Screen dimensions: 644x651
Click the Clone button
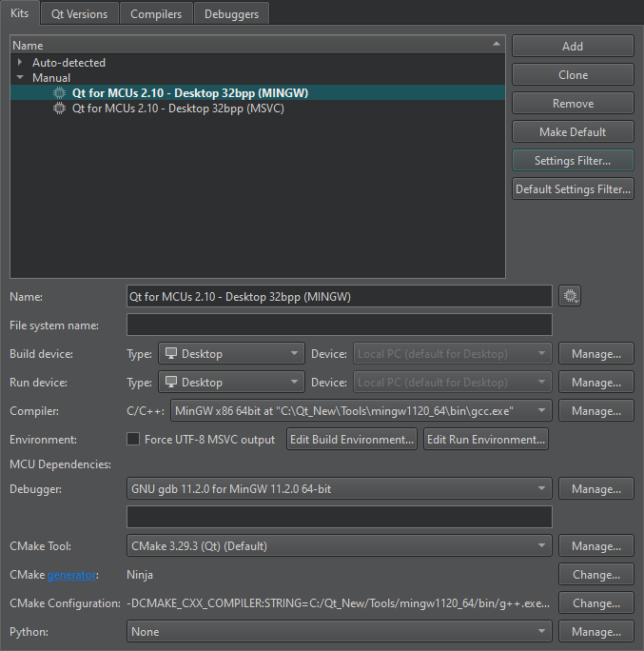pos(573,75)
